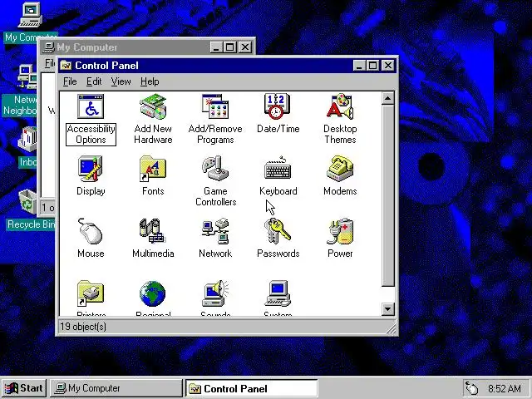Screen dimensions: 532x399
Task: Open Regional settings globe icon
Action: tap(153, 293)
